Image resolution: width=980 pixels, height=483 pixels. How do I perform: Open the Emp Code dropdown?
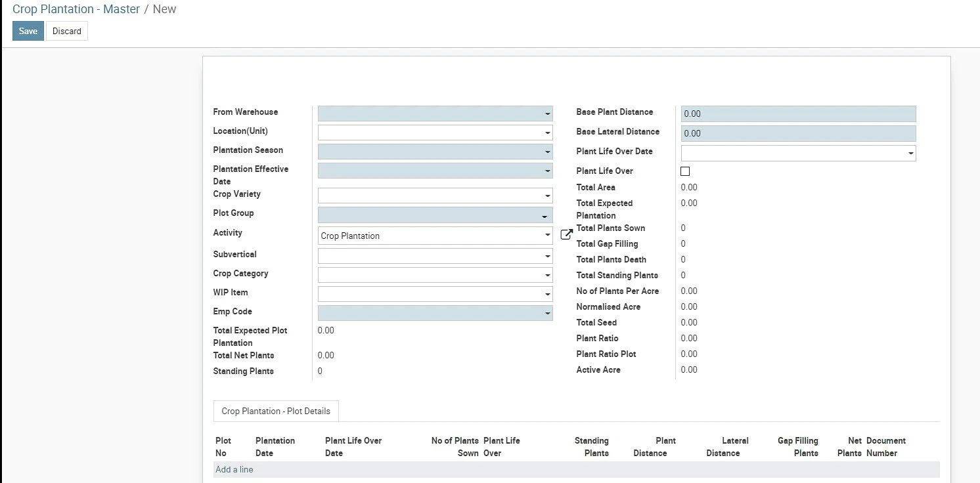(x=435, y=313)
